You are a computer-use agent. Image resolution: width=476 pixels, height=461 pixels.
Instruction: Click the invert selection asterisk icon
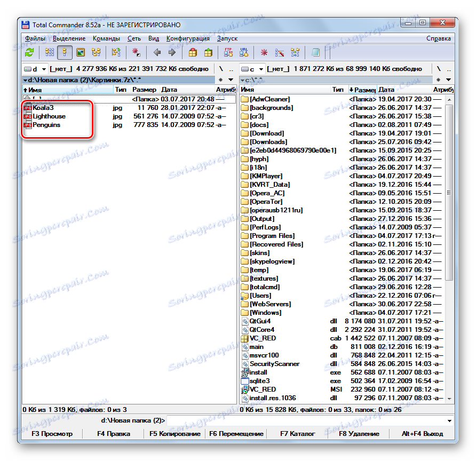[x=136, y=52]
